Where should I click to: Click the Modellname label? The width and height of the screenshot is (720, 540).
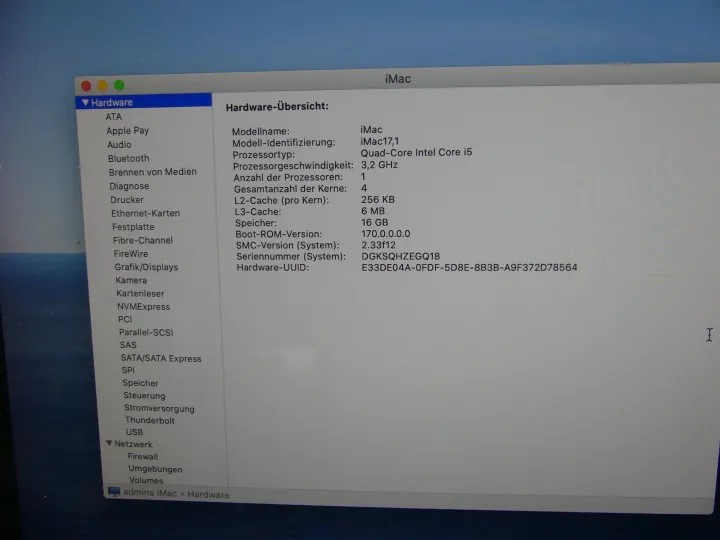click(261, 131)
